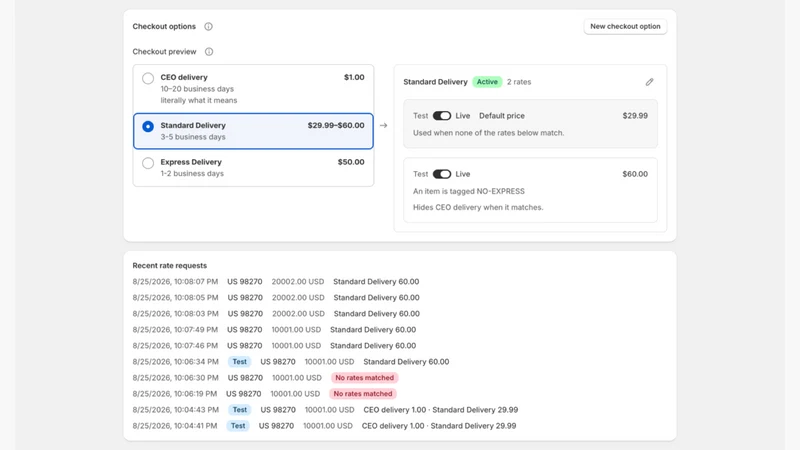Toggle Test/Live switch for the $60.00 rate

[442, 174]
